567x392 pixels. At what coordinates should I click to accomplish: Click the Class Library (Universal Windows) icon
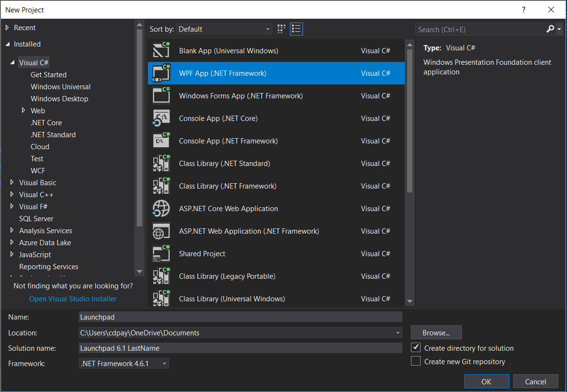161,298
